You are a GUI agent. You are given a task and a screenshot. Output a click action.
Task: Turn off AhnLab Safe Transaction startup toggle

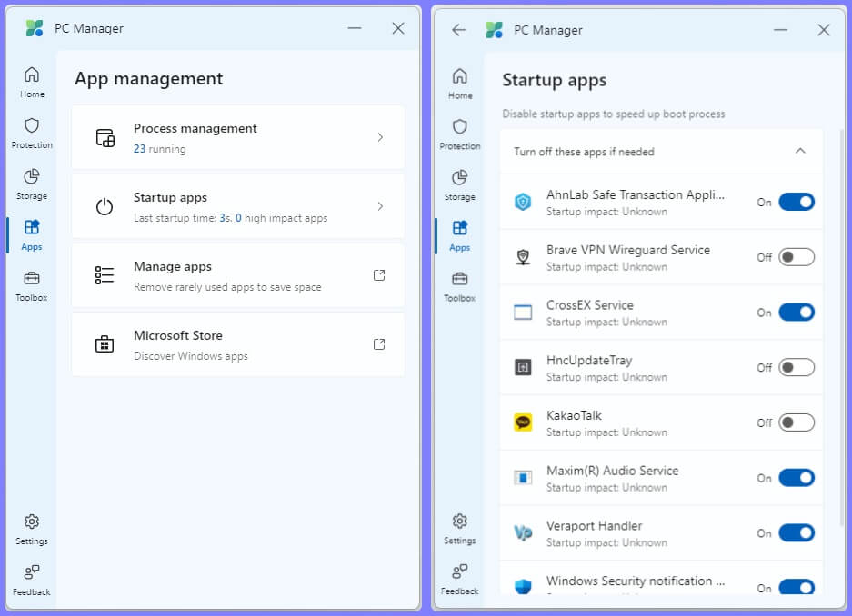pyautogui.click(x=797, y=202)
